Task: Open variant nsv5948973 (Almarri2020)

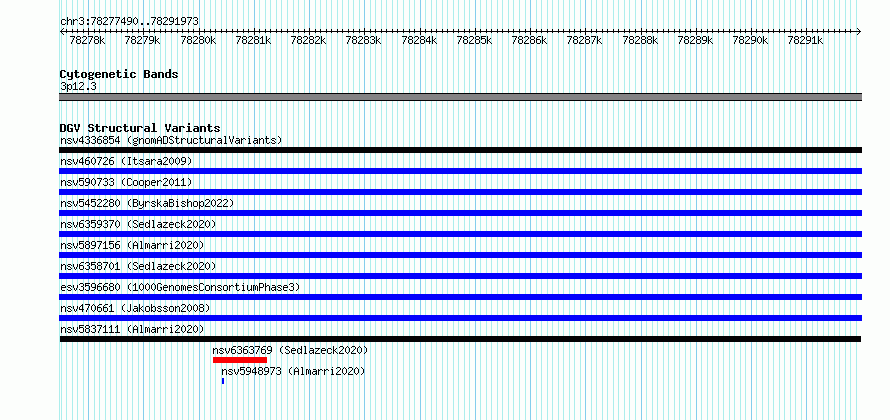Action: tap(293, 371)
